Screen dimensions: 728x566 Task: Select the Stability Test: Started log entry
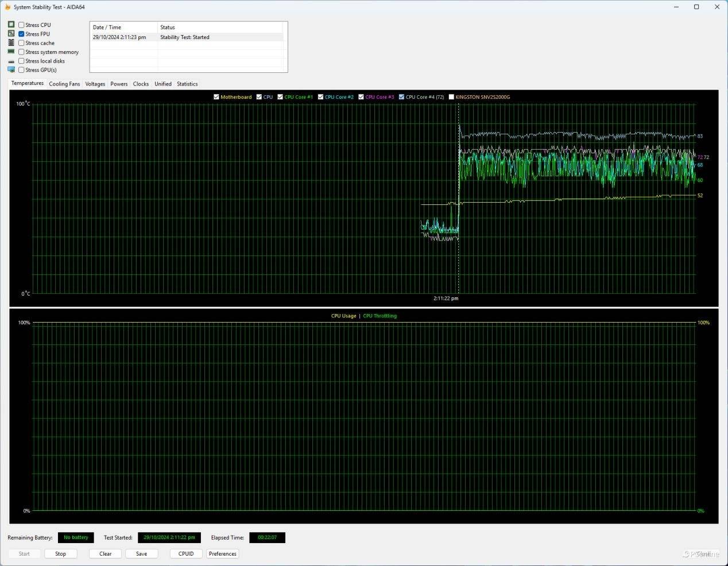[x=184, y=37]
